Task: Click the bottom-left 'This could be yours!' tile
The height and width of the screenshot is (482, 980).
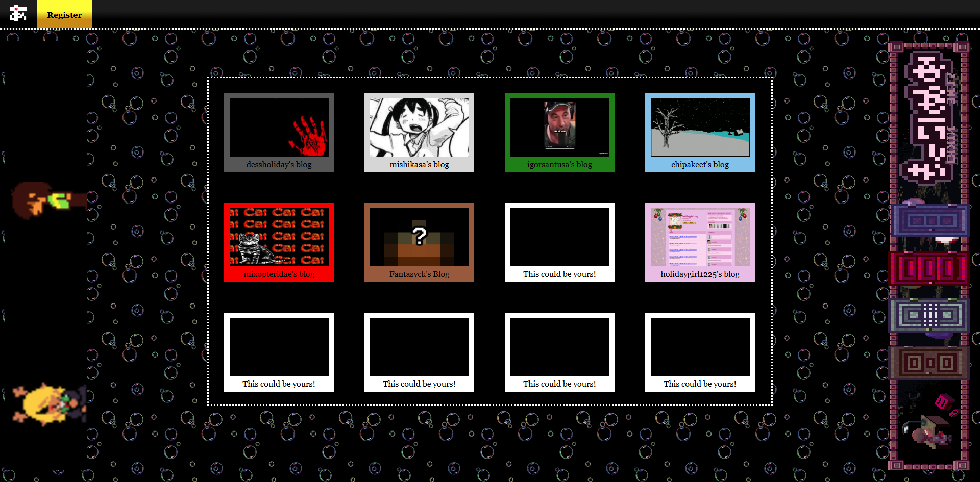Action: pos(279,352)
